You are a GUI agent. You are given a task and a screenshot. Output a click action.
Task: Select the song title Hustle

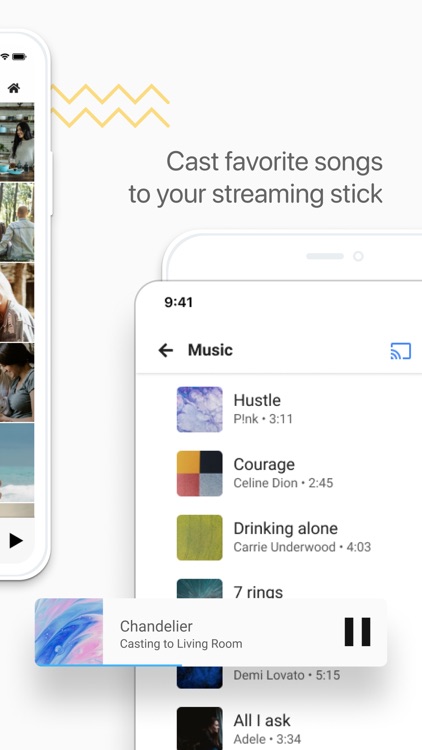[257, 400]
